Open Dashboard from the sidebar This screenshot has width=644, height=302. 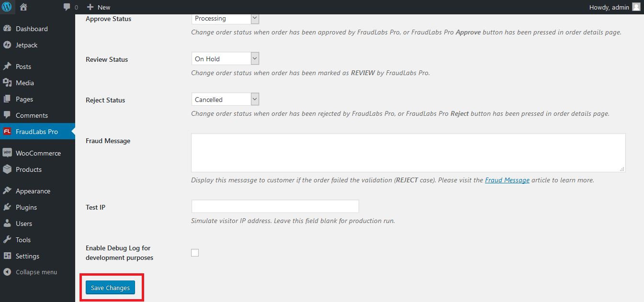tap(32, 29)
